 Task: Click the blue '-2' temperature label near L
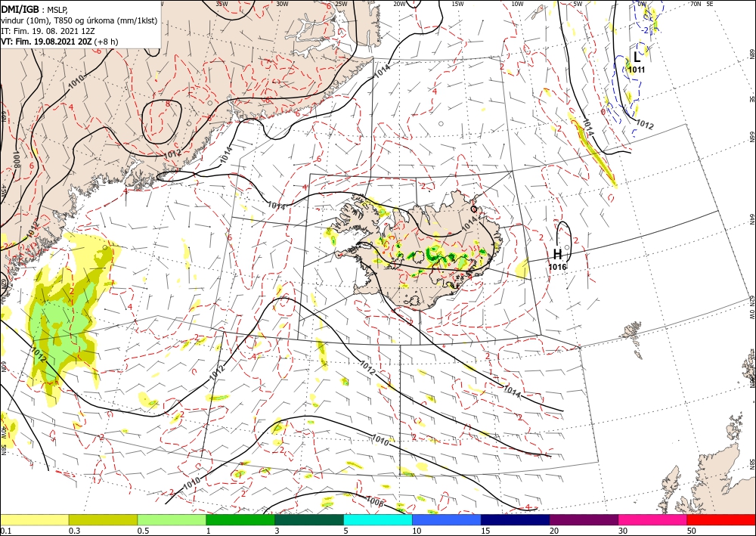(645, 30)
